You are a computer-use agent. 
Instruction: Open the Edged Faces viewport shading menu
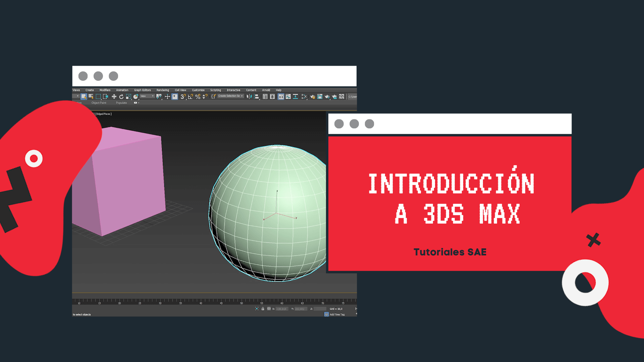104,114
